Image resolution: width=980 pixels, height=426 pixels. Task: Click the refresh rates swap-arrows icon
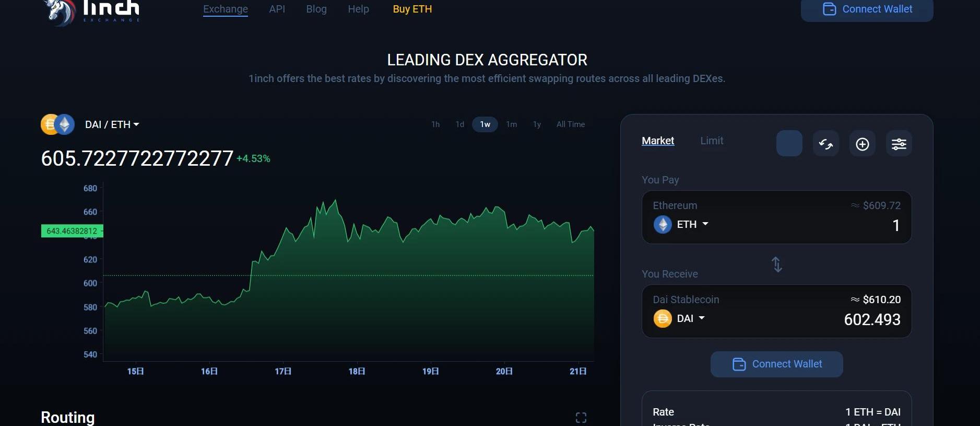pos(825,144)
